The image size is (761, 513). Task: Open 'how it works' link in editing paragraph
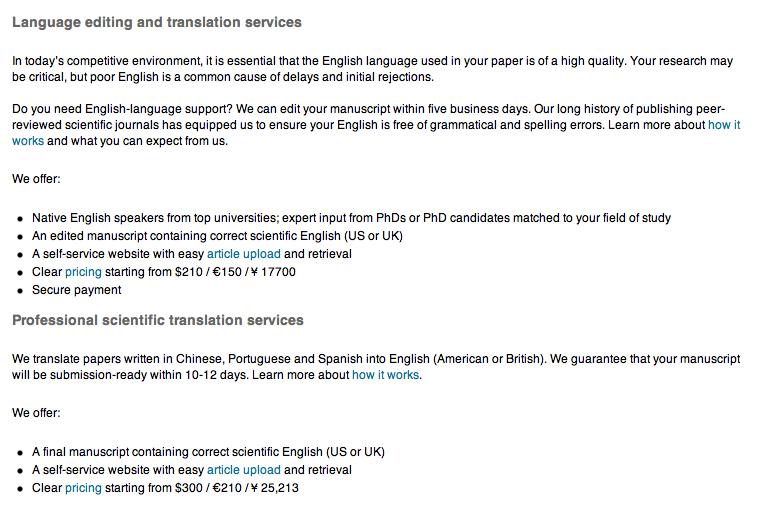[x=723, y=125]
